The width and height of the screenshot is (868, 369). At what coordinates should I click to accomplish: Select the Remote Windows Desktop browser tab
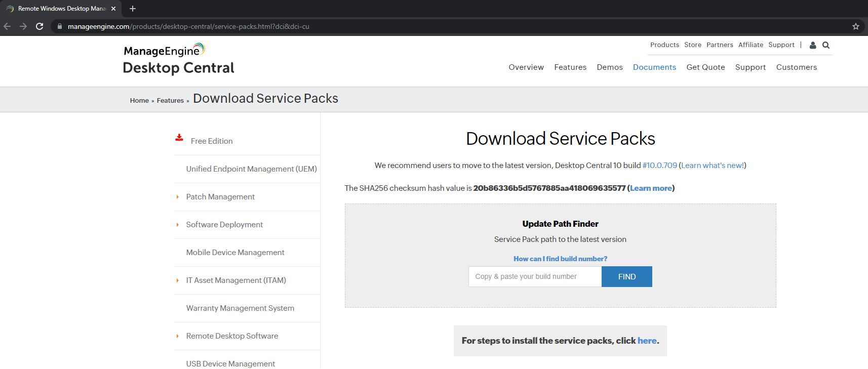(x=61, y=9)
